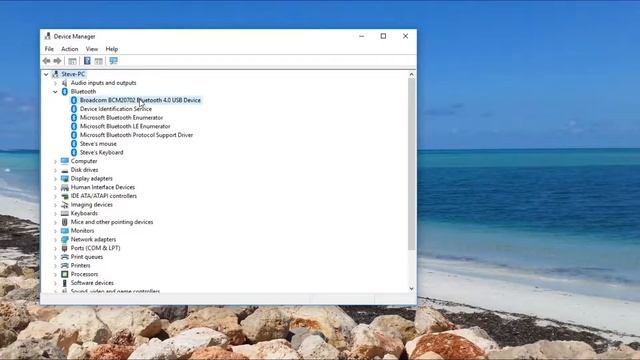The height and width of the screenshot is (360, 640).
Task: Select Steve's mouse device
Action: (98, 144)
